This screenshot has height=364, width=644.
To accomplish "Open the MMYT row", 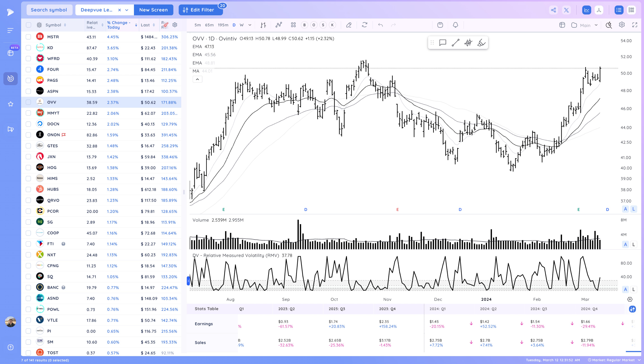I will click(x=101, y=113).
